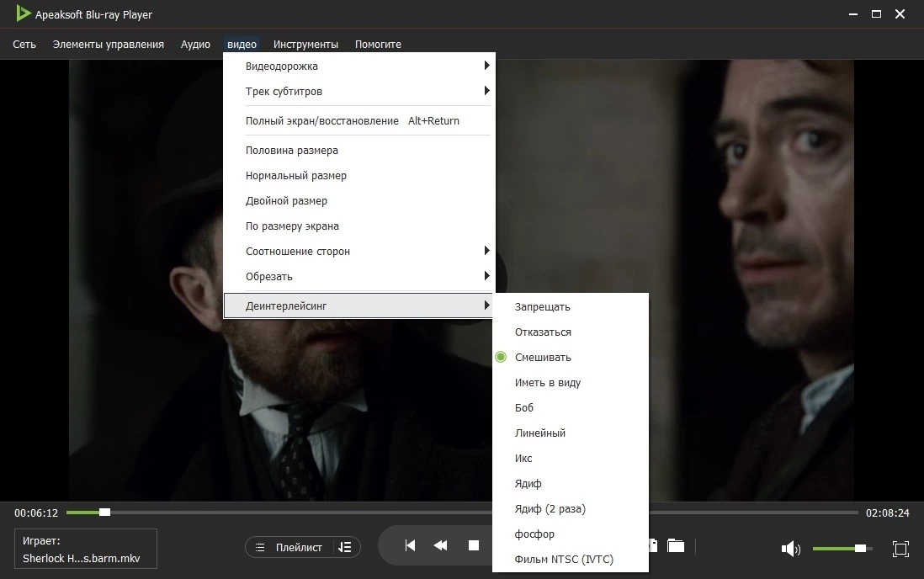Image resolution: width=924 pixels, height=579 pixels.
Task: Adjust the volume slider handle
Action: coord(860,549)
